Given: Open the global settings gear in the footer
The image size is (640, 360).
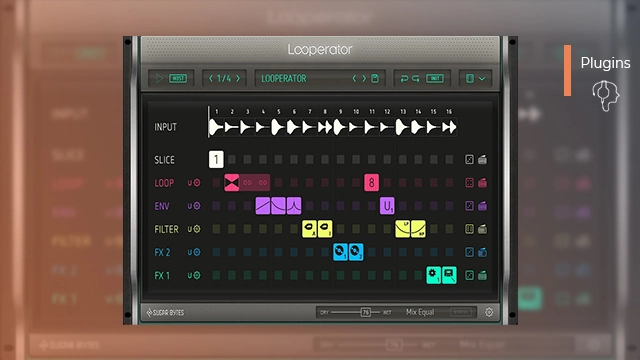Looking at the screenshot, I should (x=489, y=312).
